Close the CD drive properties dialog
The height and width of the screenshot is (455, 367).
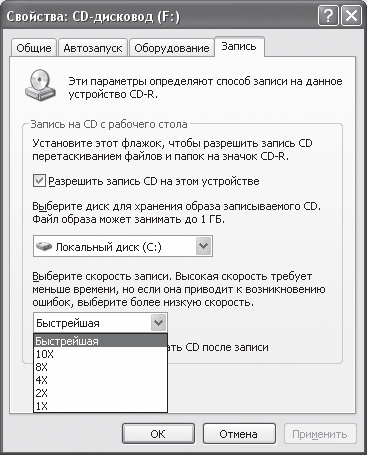[x=351, y=16]
